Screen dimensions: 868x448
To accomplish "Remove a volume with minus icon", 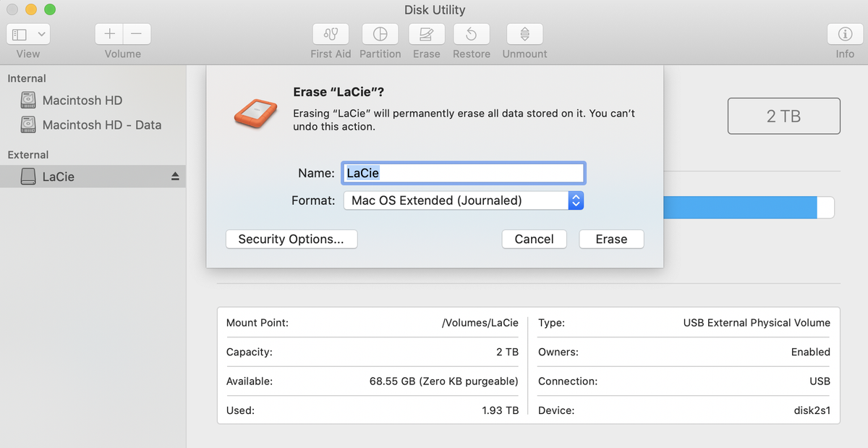I will 137,34.
